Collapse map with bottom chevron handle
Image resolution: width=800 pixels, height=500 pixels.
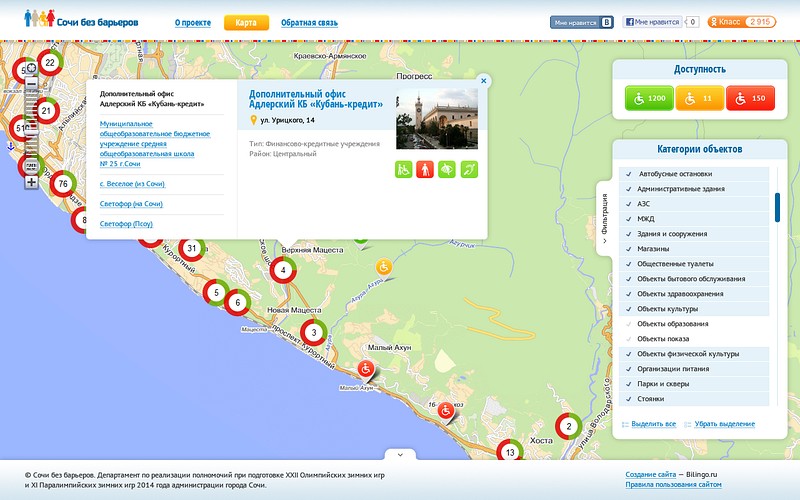pos(400,455)
